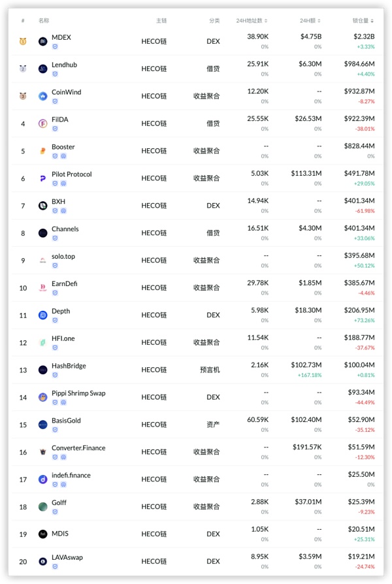Viewport: 392px width, 584px height.
Task: Click the FilDA project logo
Action: [43, 123]
